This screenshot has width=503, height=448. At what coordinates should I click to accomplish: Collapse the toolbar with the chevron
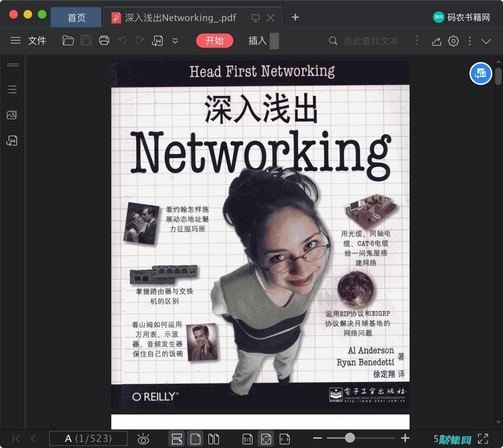point(486,41)
